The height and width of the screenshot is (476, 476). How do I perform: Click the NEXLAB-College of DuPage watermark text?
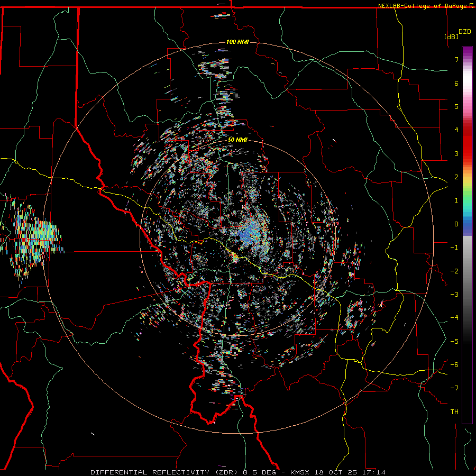(424, 6)
